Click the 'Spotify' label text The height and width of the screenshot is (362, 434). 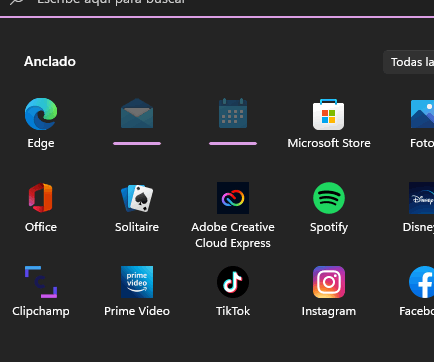point(329,228)
